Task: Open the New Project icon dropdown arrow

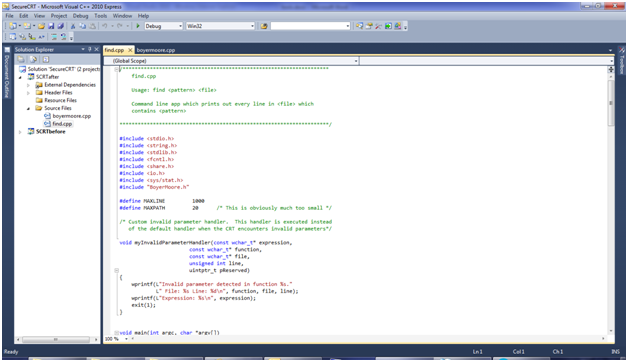Action: click(x=20, y=26)
